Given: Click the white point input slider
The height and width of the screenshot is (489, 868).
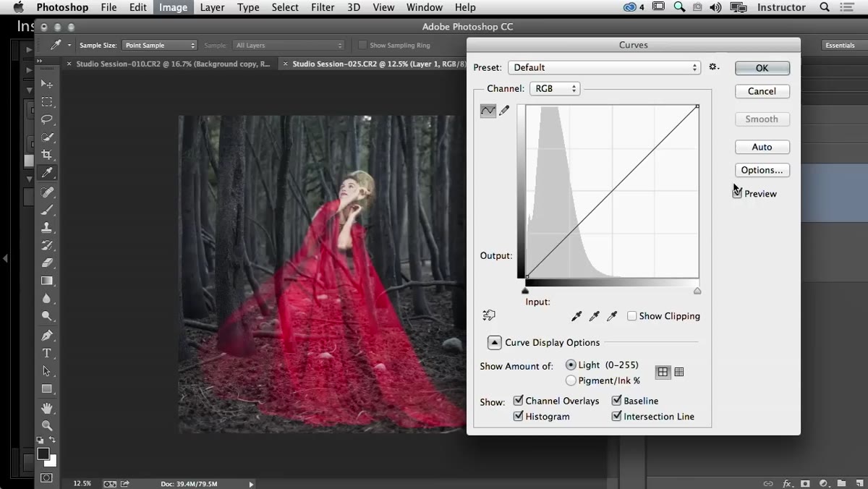Looking at the screenshot, I should pyautogui.click(x=697, y=291).
